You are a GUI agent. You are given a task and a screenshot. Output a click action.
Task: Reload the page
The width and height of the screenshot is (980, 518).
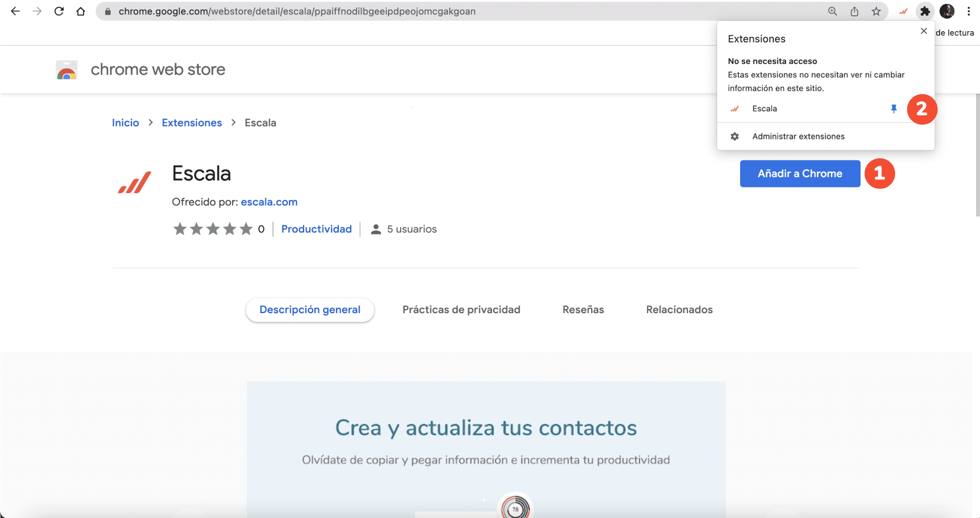59,11
